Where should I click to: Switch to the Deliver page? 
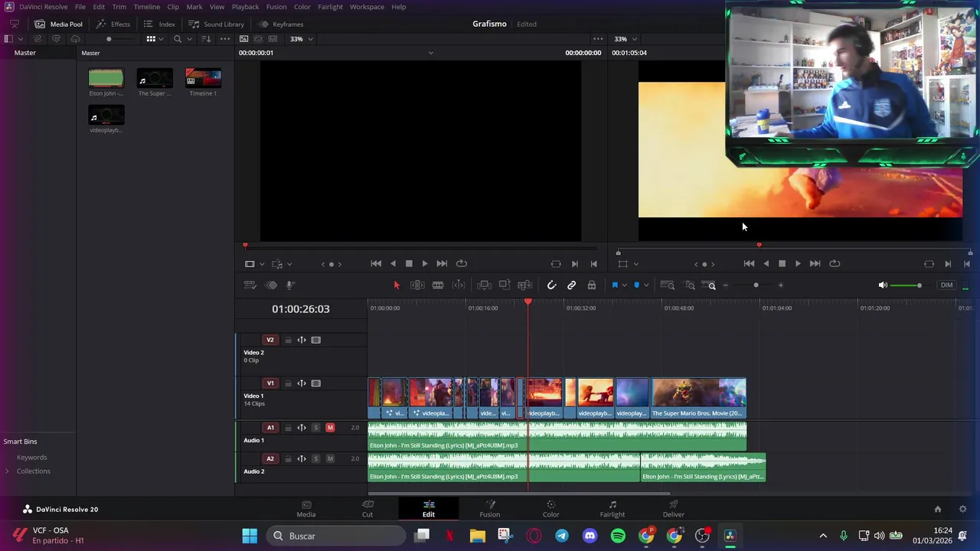[x=674, y=509]
